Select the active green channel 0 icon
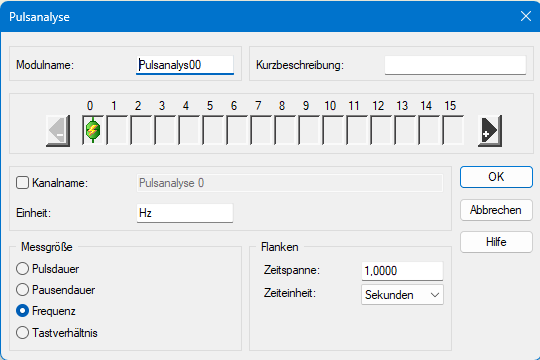This screenshot has height=360, width=540. tap(93, 130)
